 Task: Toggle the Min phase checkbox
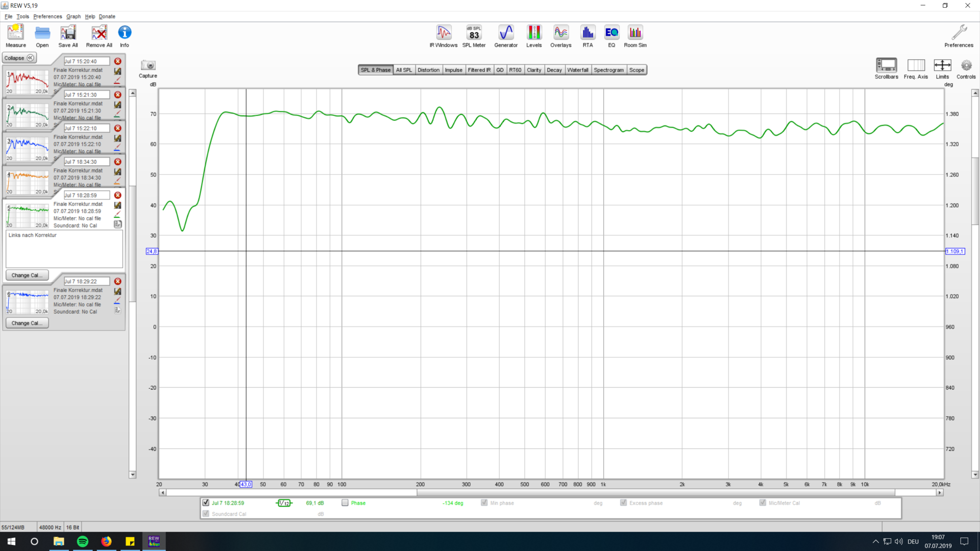click(x=484, y=503)
